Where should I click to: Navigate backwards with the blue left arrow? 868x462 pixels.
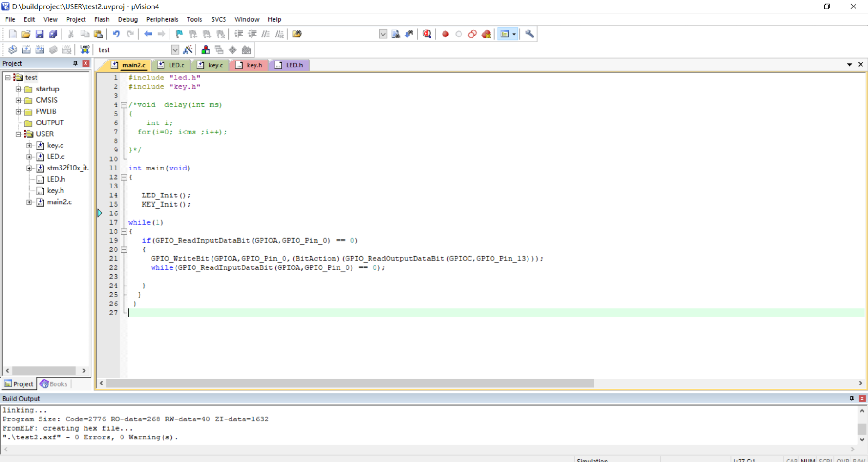[x=148, y=34]
